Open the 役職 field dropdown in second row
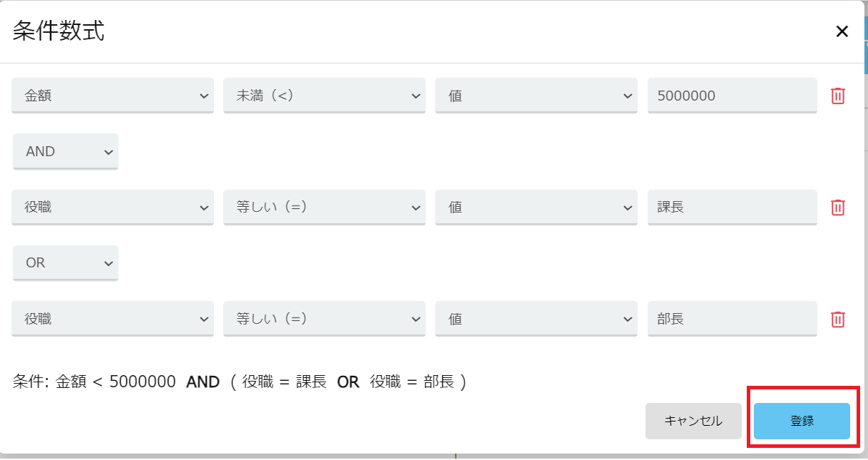 113,208
